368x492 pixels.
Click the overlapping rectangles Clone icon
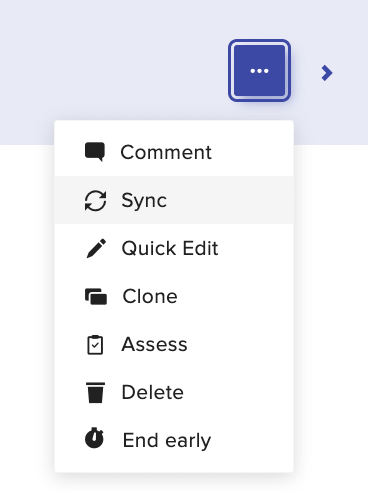click(x=96, y=296)
